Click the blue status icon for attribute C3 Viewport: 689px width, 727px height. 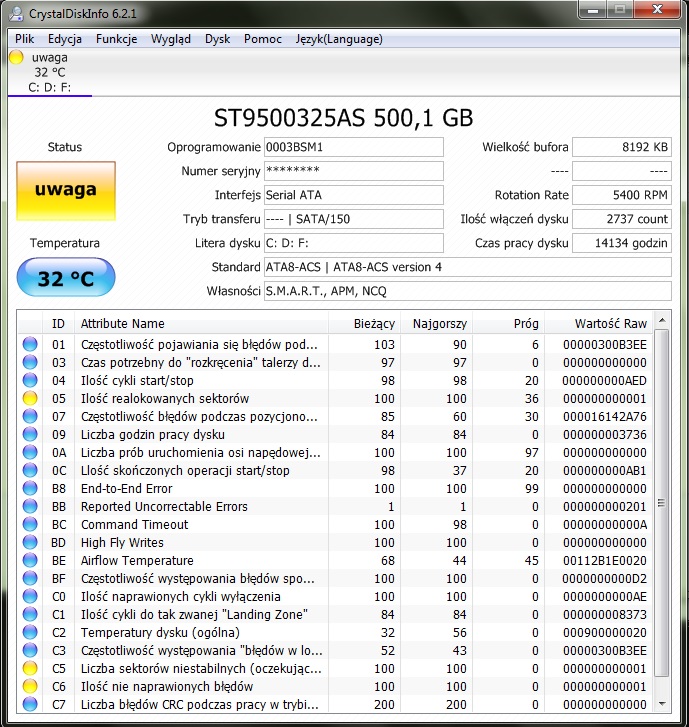click(x=30, y=650)
